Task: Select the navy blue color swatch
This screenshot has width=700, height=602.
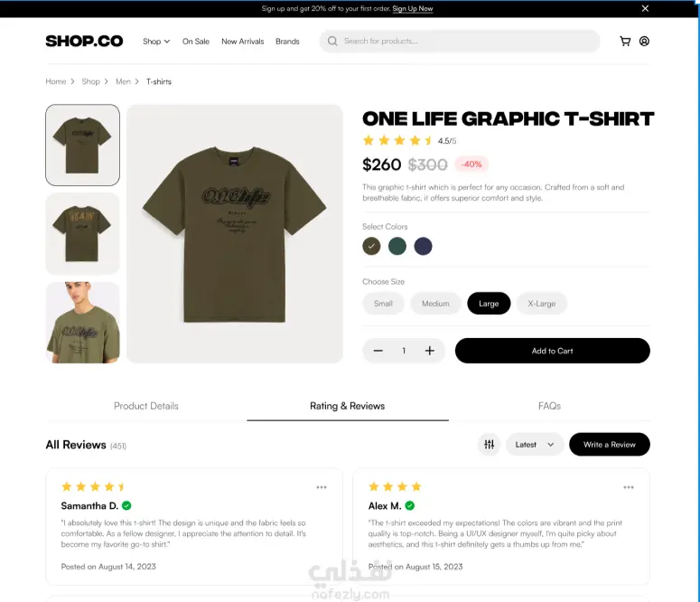Action: click(x=423, y=246)
